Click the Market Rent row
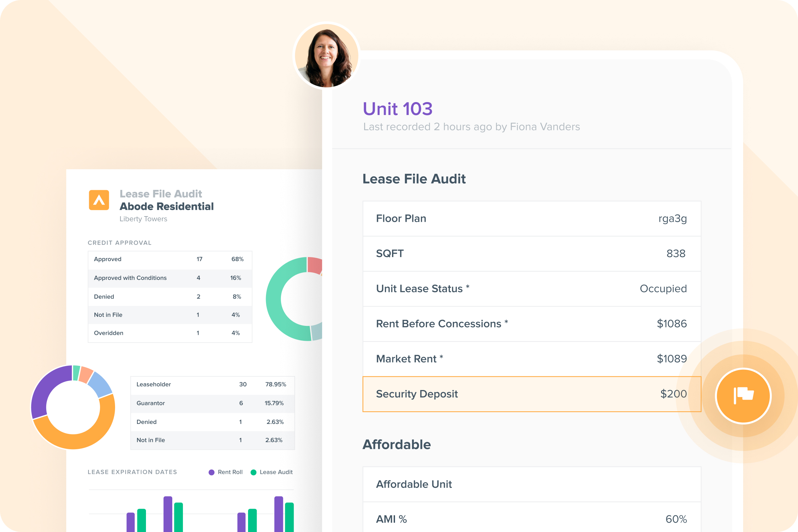This screenshot has width=798, height=532. [x=531, y=359]
